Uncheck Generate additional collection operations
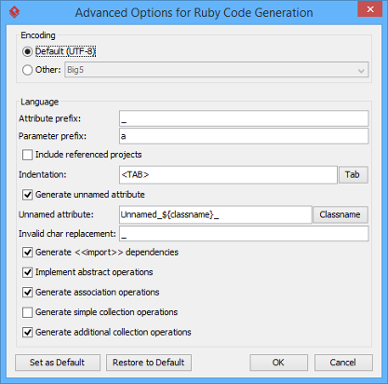This screenshot has width=388, height=384. point(27,332)
